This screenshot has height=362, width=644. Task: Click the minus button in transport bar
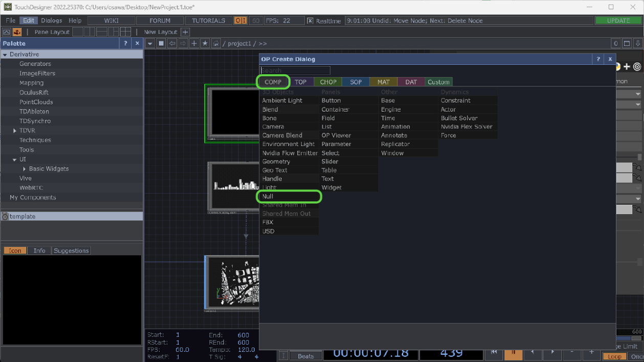572,354
